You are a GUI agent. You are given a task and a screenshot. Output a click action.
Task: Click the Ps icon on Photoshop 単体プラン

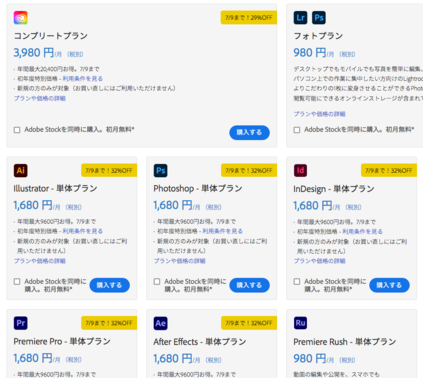click(161, 170)
